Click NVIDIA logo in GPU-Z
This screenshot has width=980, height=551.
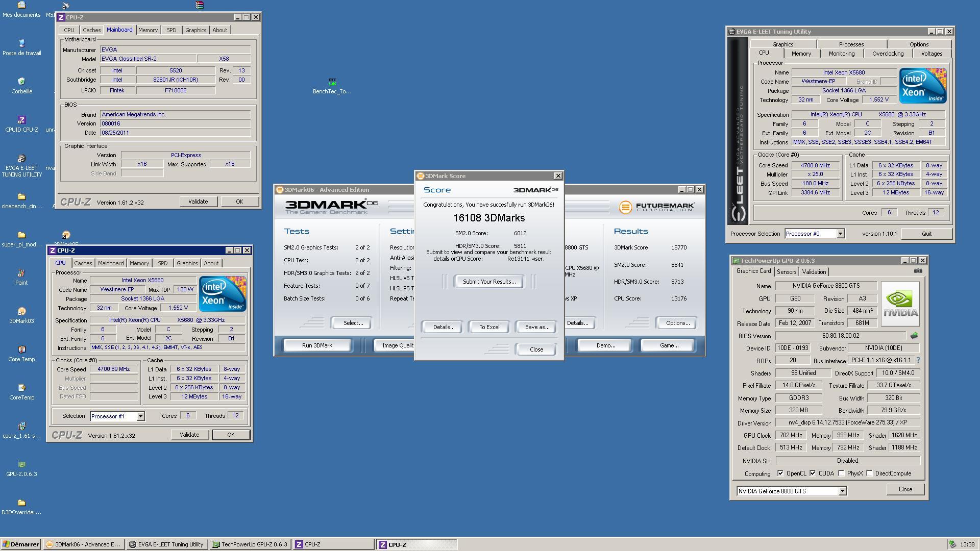coord(900,304)
